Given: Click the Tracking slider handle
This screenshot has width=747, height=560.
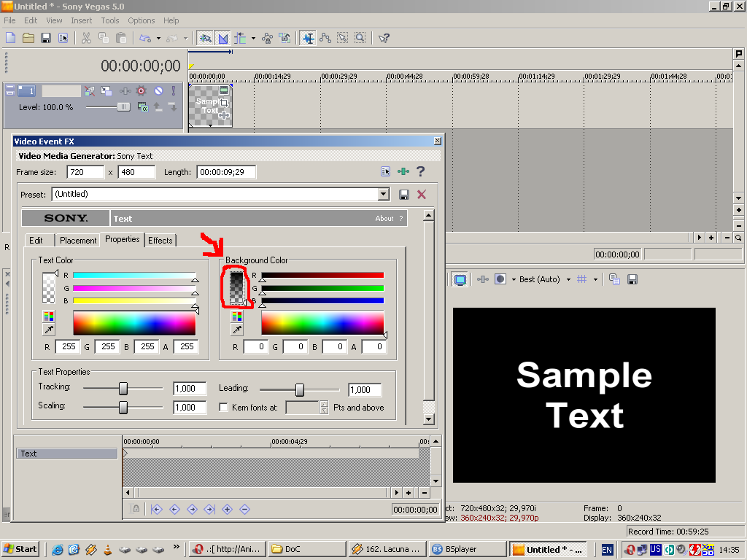Looking at the screenshot, I should (123, 389).
